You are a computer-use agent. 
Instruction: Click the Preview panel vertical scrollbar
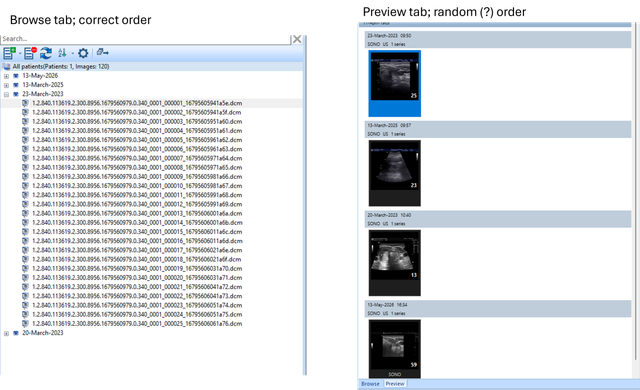636,192
